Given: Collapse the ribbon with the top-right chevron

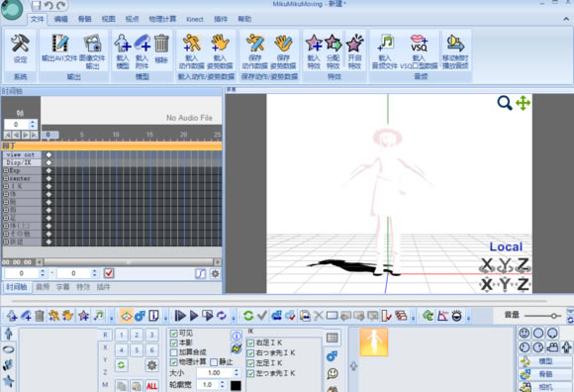Looking at the screenshot, I should [566, 19].
